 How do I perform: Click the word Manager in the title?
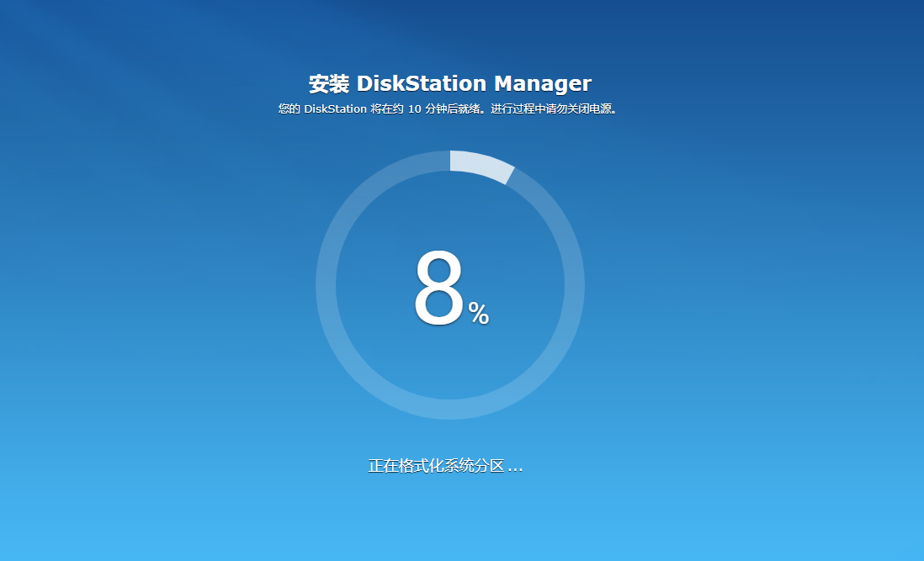coord(543,84)
